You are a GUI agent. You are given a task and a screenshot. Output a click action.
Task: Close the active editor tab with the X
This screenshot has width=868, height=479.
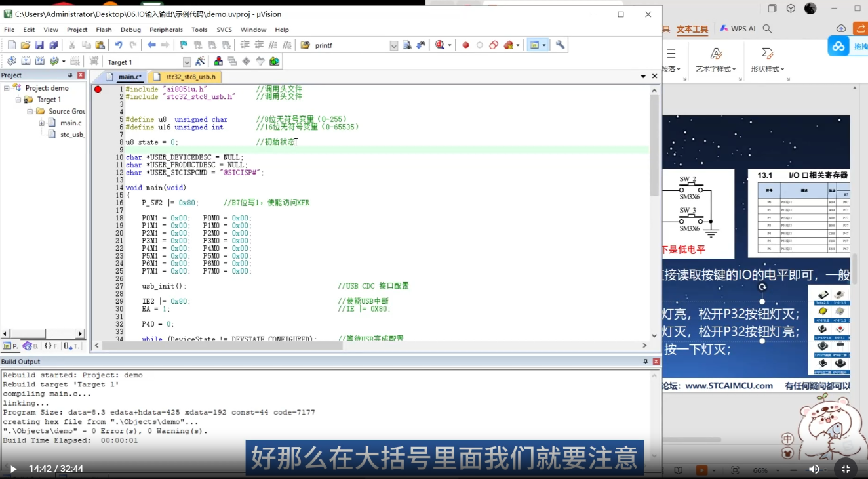click(654, 77)
